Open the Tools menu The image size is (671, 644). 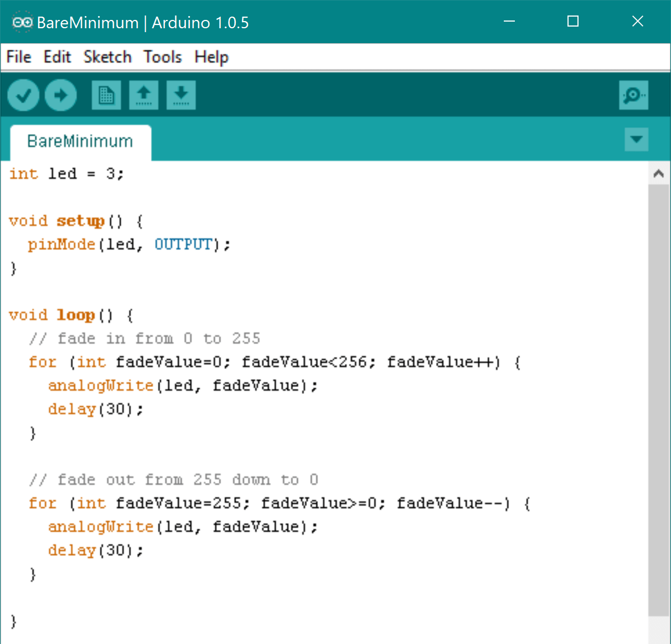(x=162, y=57)
